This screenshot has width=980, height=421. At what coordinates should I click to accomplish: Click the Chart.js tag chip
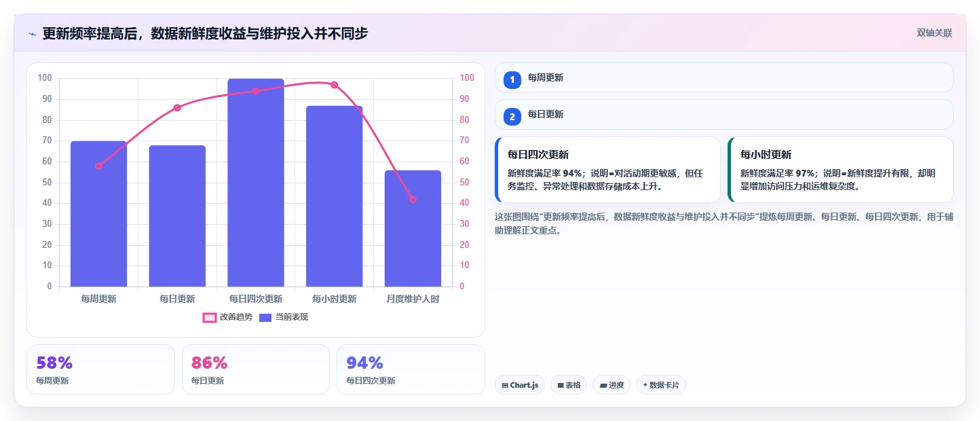[520, 385]
